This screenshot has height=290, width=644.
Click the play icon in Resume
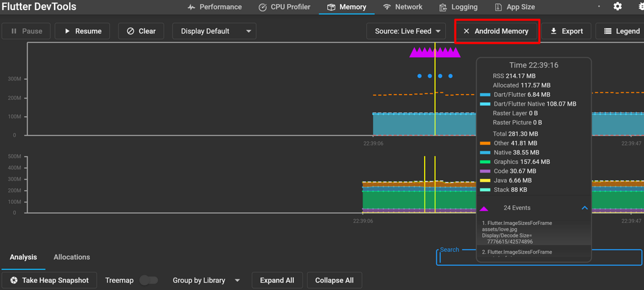pos(67,31)
